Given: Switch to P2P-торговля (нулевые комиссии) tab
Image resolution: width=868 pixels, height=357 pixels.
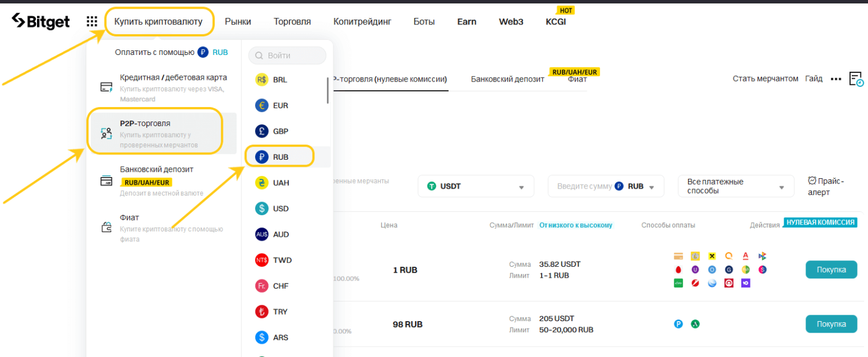Looking at the screenshot, I should coord(390,79).
